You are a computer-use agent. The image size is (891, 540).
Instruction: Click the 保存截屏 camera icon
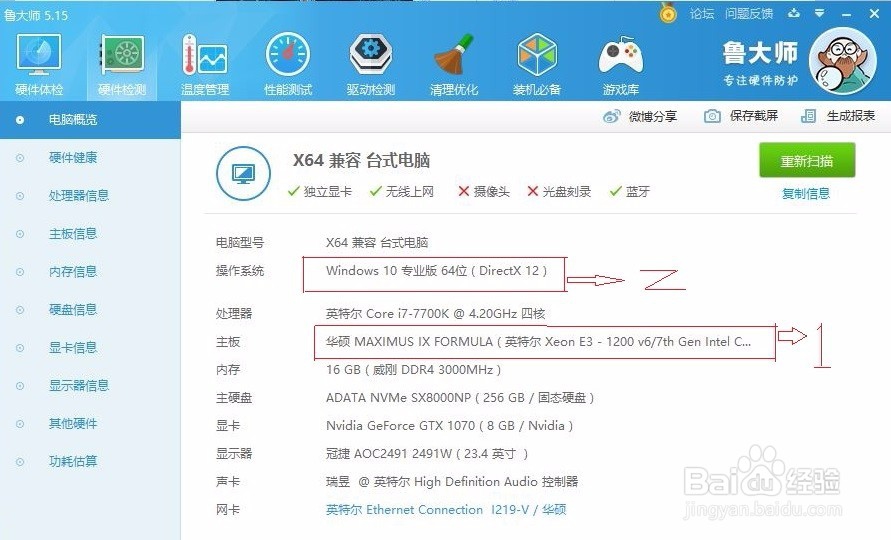pos(712,117)
